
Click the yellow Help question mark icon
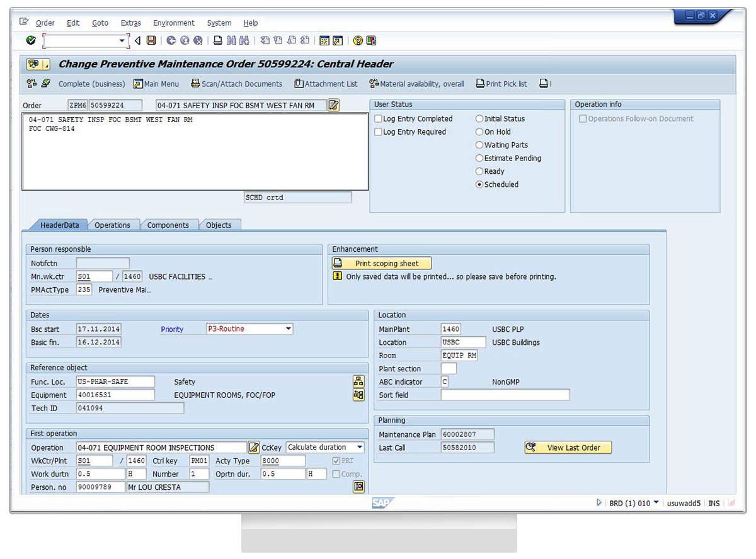point(358,40)
